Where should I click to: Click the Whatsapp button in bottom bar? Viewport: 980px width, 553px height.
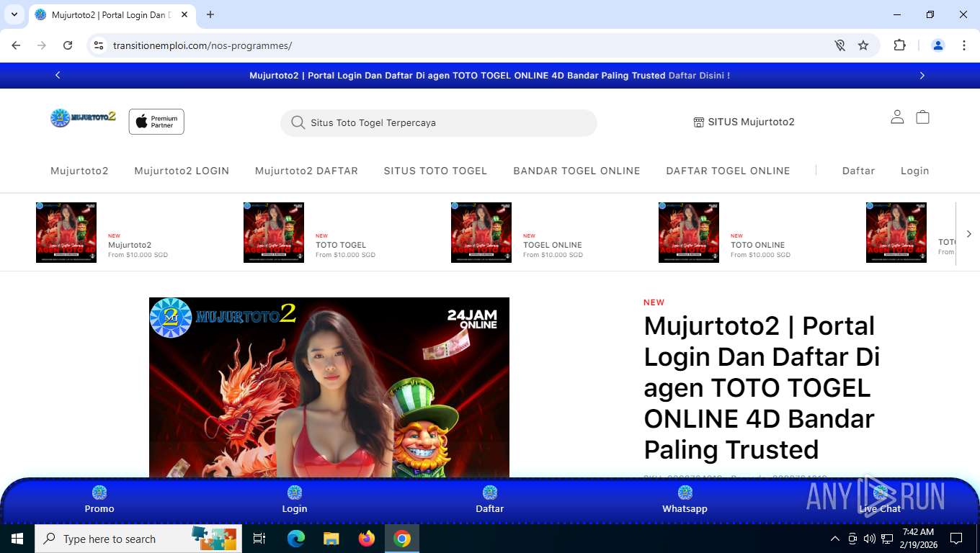[x=685, y=500]
